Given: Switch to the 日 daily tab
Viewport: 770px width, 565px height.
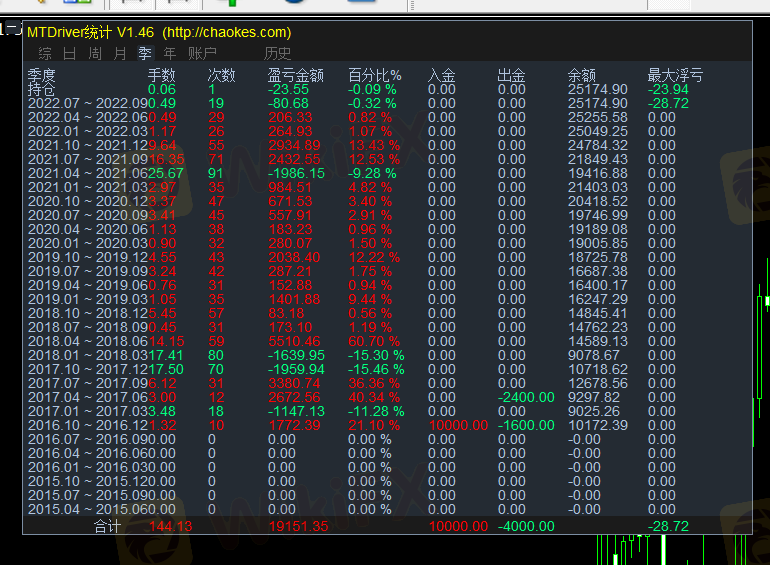Looking at the screenshot, I should tap(69, 53).
